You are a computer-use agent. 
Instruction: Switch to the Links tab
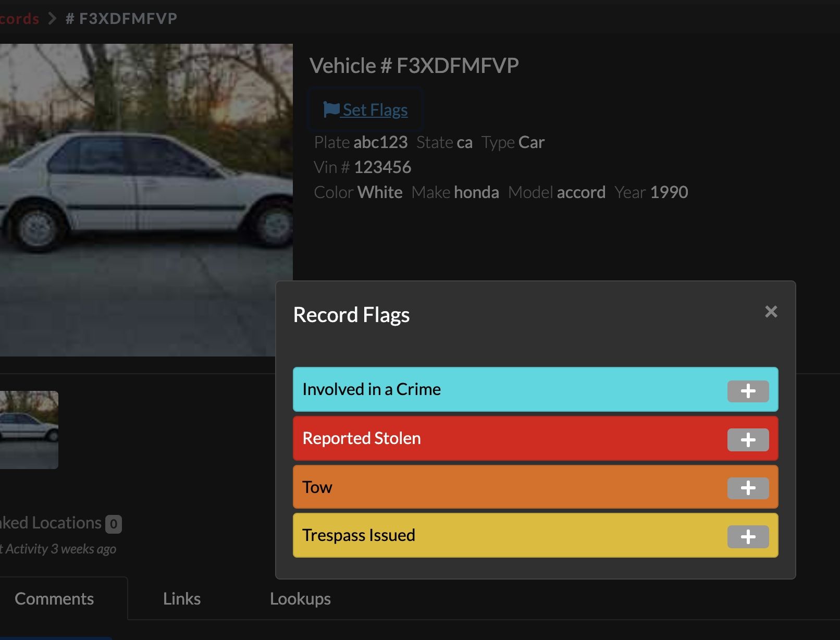click(x=181, y=598)
